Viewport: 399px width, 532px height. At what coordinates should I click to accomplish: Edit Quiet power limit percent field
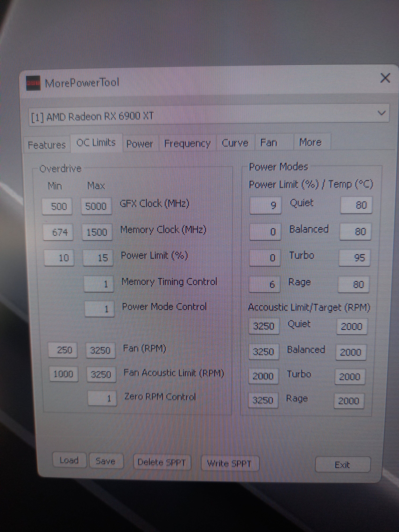pyautogui.click(x=265, y=205)
